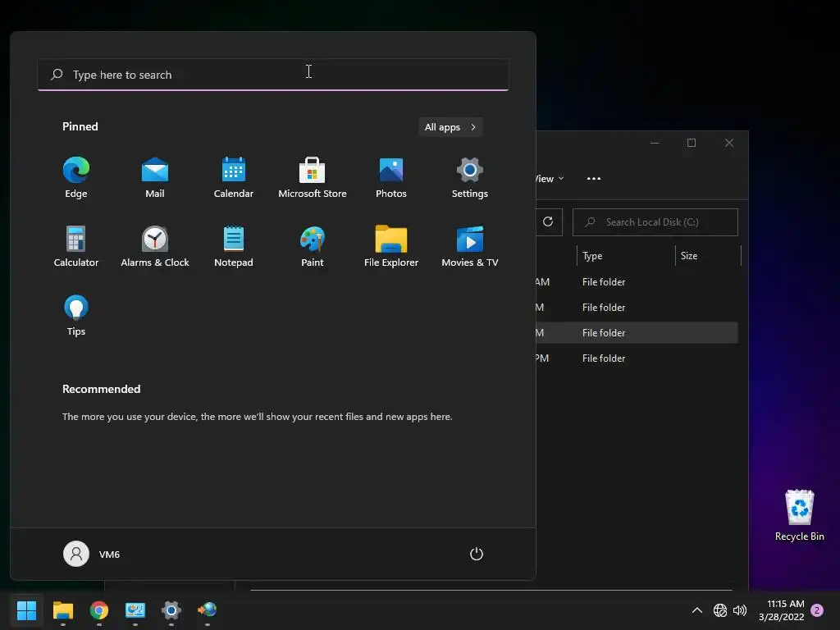840x630 pixels.
Task: Click the power button in Start menu
Action: pyautogui.click(x=477, y=554)
